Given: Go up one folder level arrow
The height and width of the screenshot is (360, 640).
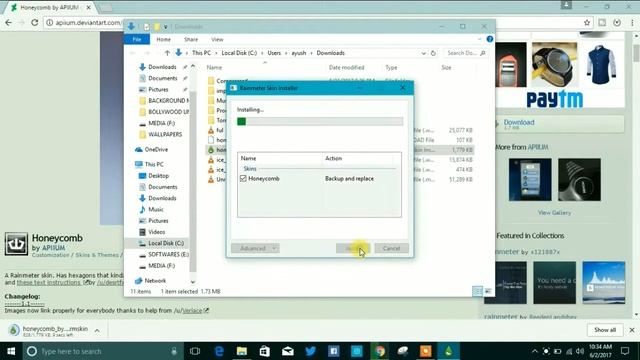Looking at the screenshot, I should [167, 53].
